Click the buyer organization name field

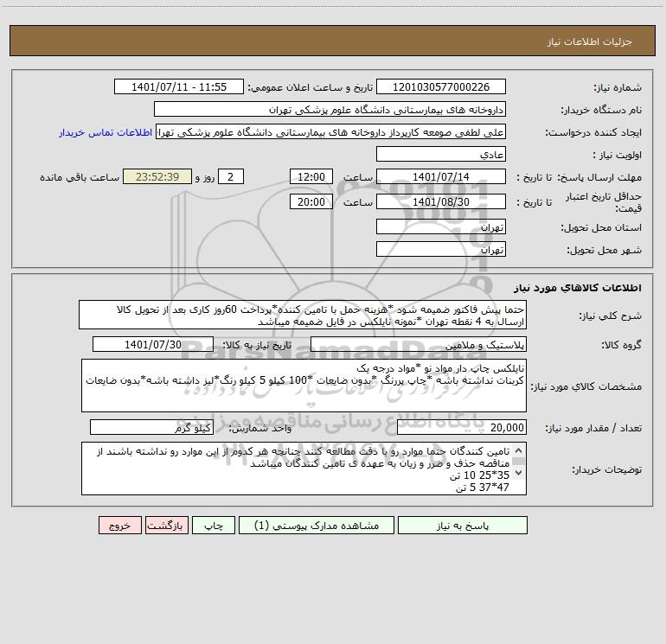[x=330, y=109]
